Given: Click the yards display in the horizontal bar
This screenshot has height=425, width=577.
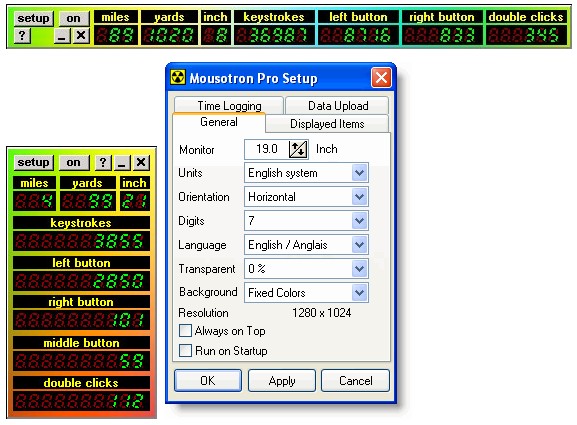Looking at the screenshot, I should coord(169,36).
